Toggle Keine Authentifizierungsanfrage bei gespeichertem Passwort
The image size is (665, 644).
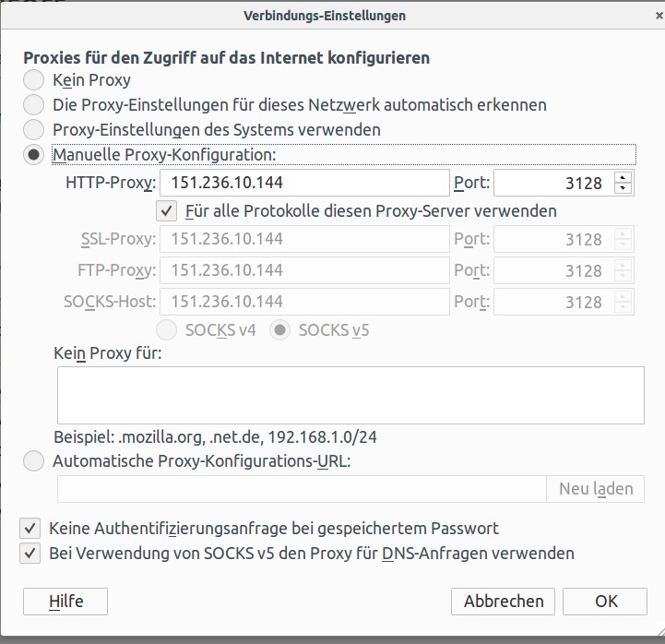tap(30, 528)
